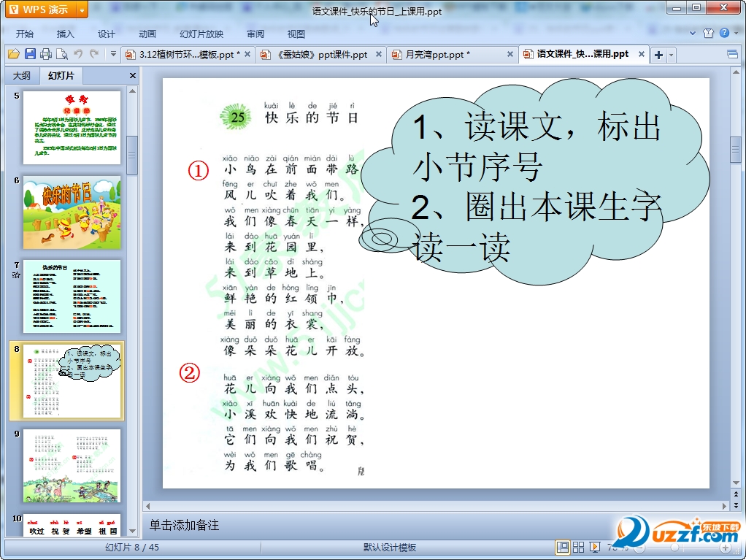Viewport: 746px width, 560px height.
Task: Click the zoom slider handle
Action: pyautogui.click(x=674, y=548)
